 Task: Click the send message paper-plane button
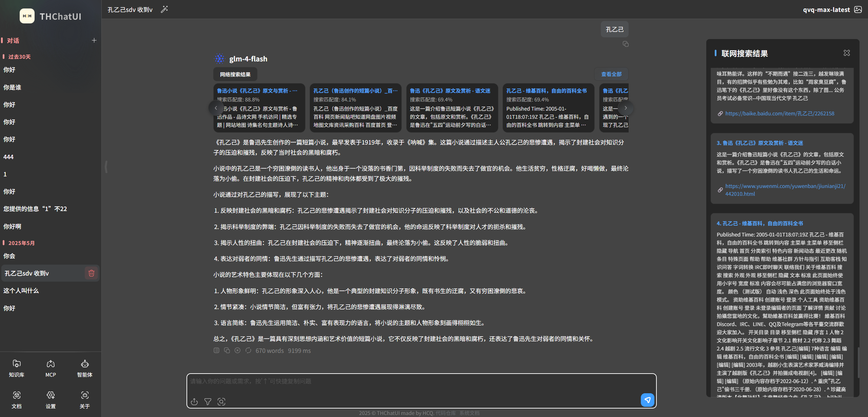pyautogui.click(x=647, y=400)
